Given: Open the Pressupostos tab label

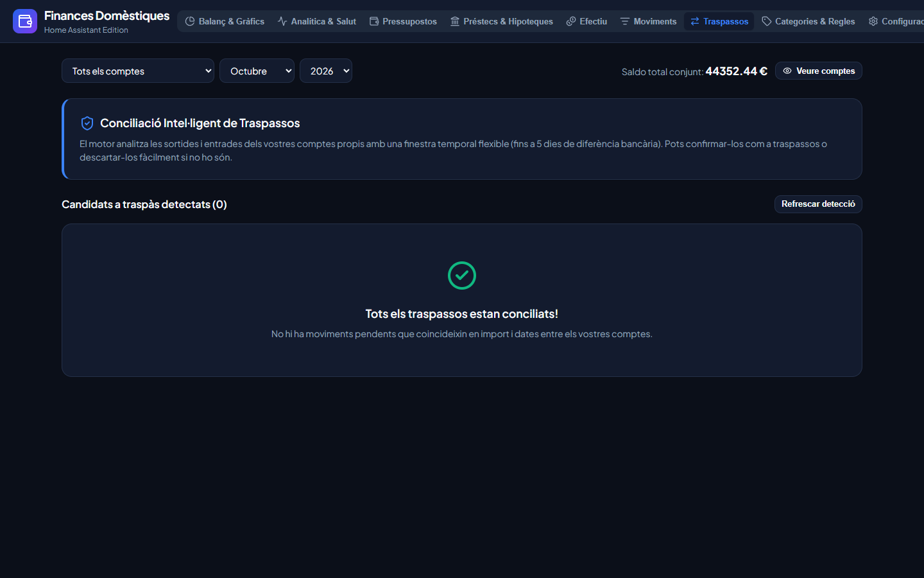Looking at the screenshot, I should [409, 21].
